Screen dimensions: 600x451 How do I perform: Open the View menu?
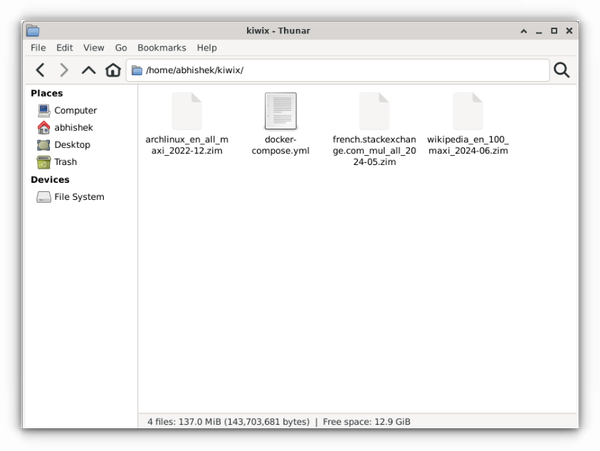click(x=94, y=47)
